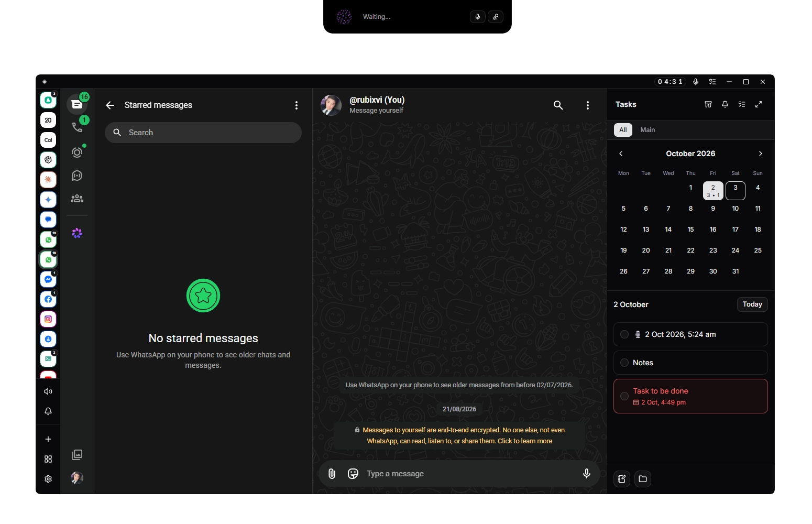Expand the Tasks panel to fullscreen
The image size is (812, 524).
point(759,104)
